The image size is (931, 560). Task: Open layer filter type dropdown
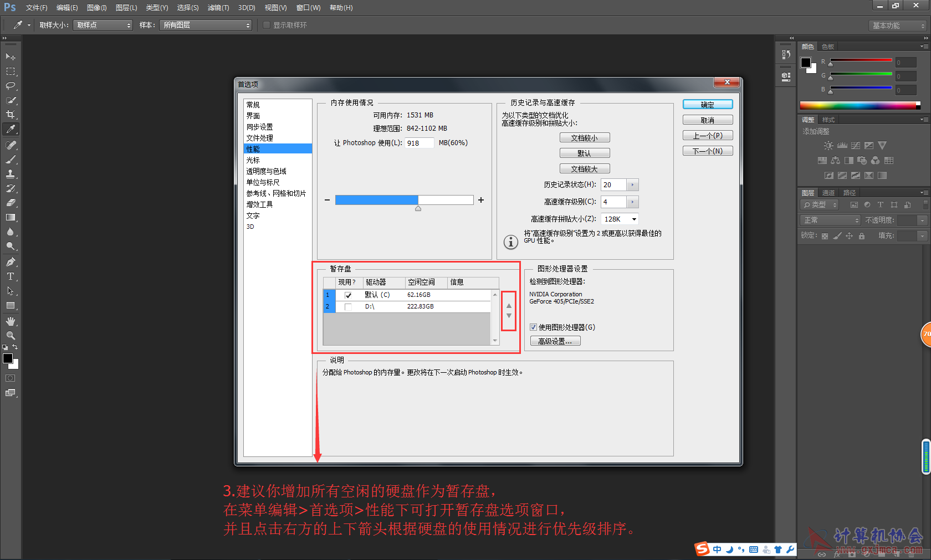tap(820, 205)
